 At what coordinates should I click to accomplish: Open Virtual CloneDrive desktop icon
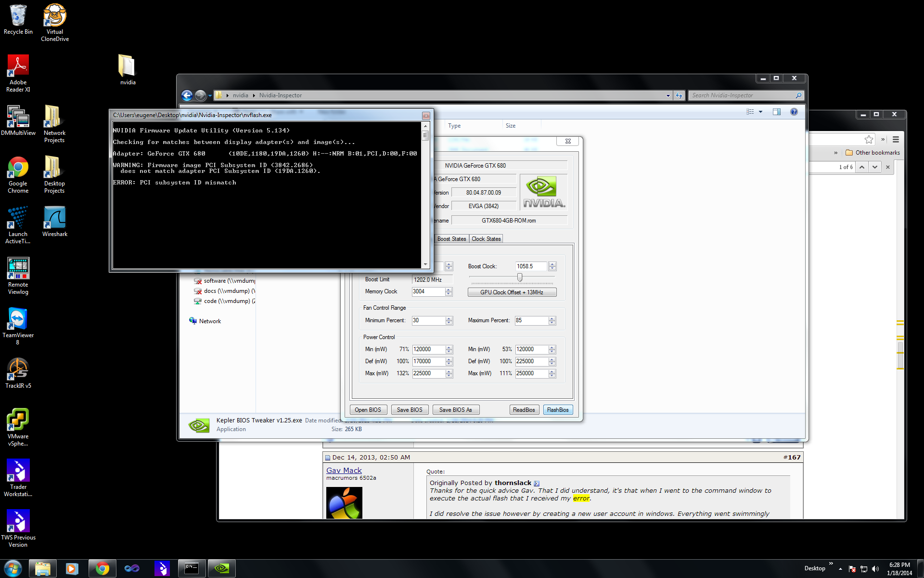pyautogui.click(x=55, y=22)
